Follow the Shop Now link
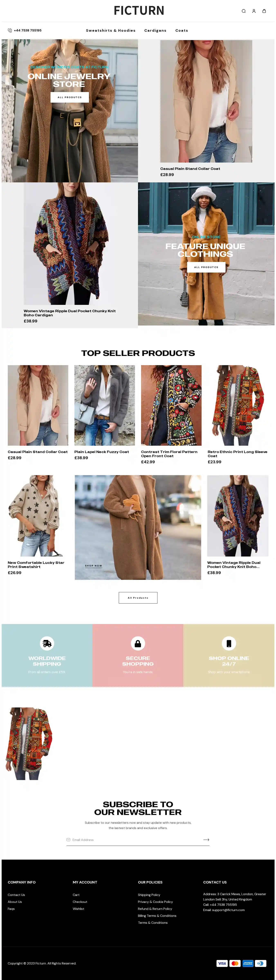 click(x=93, y=566)
